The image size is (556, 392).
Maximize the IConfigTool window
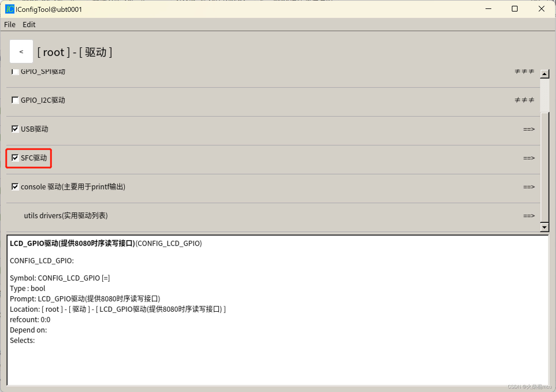(514, 9)
